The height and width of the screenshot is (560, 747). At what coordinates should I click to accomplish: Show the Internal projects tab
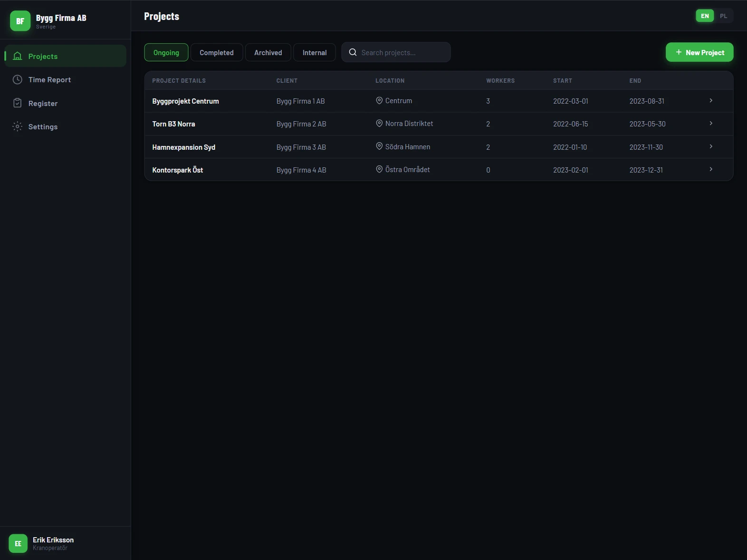[315, 52]
